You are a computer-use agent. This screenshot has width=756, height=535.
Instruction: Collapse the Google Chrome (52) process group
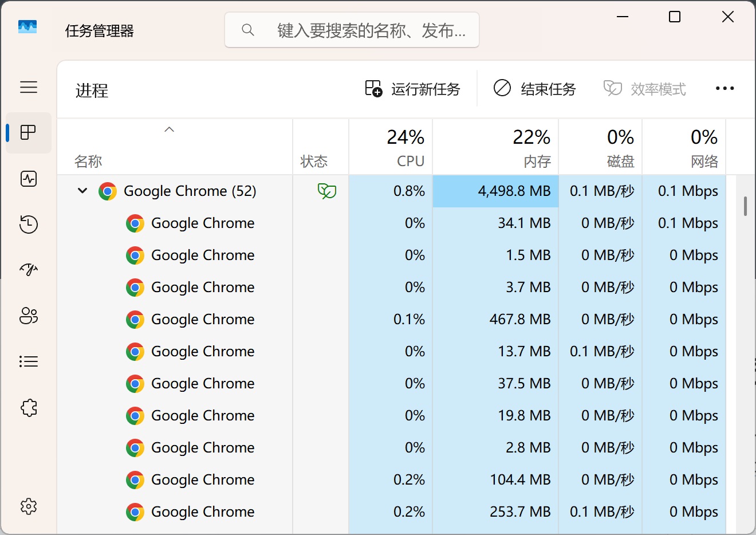pos(82,191)
